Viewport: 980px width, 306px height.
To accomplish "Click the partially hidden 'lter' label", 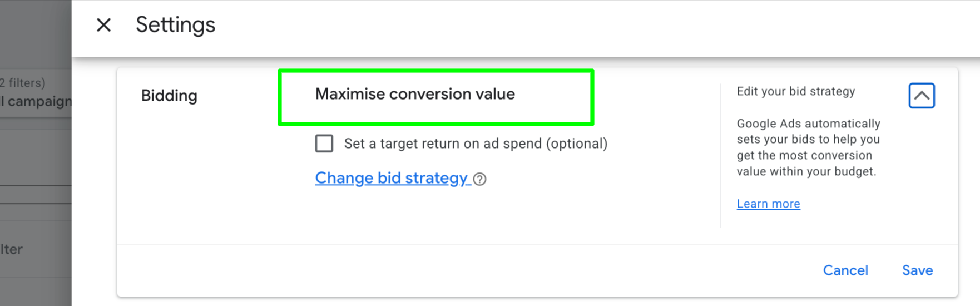I will [x=12, y=249].
